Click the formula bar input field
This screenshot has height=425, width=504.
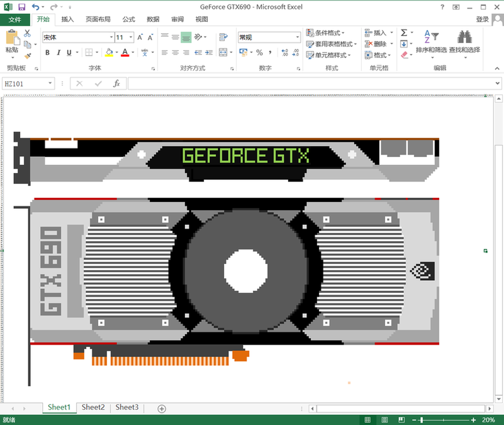(x=311, y=84)
